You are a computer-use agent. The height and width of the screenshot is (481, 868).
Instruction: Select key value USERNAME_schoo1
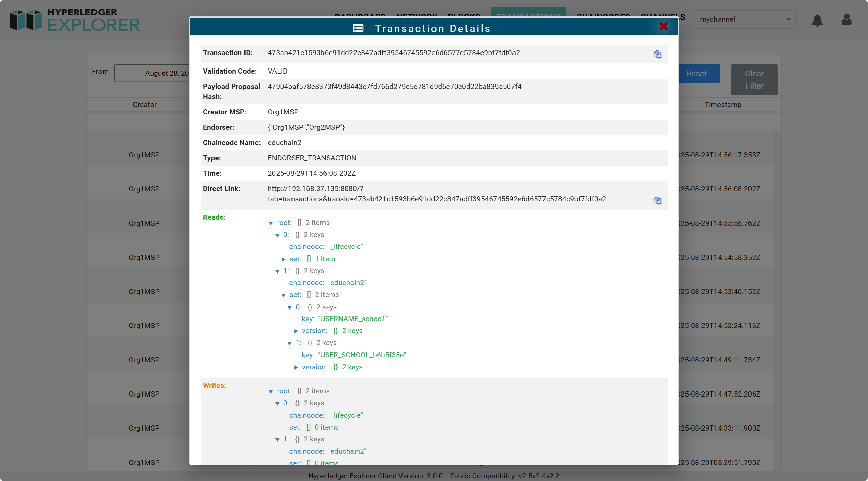[x=353, y=319]
